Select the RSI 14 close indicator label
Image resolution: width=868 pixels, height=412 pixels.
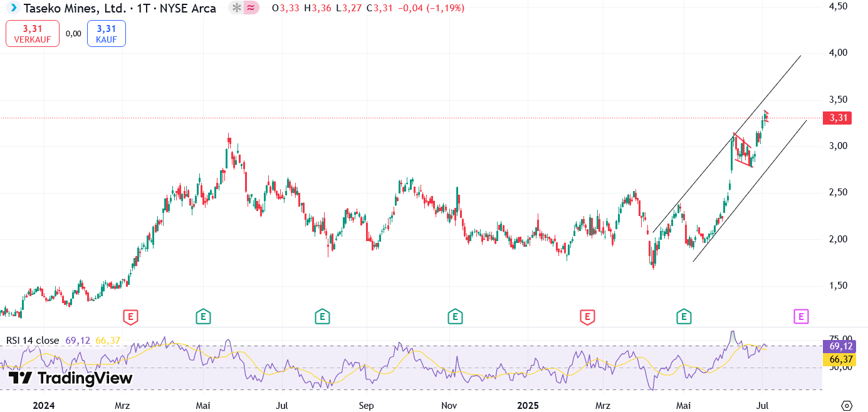33,341
